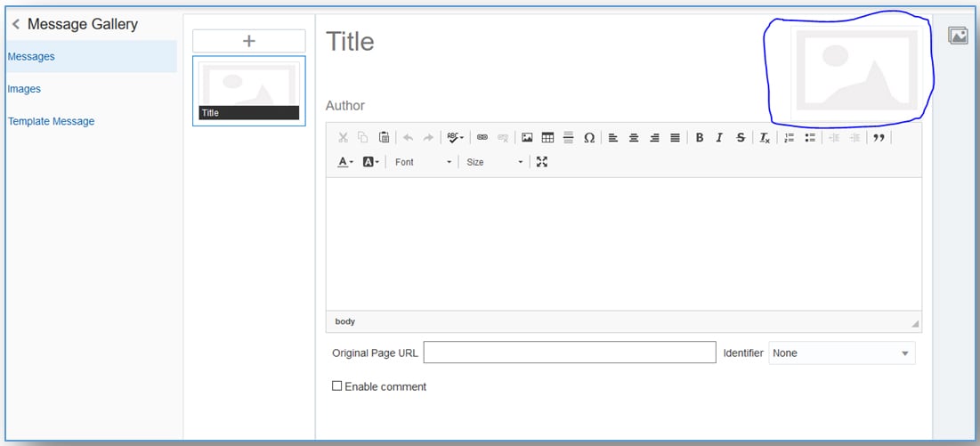Align text right

[x=654, y=137]
